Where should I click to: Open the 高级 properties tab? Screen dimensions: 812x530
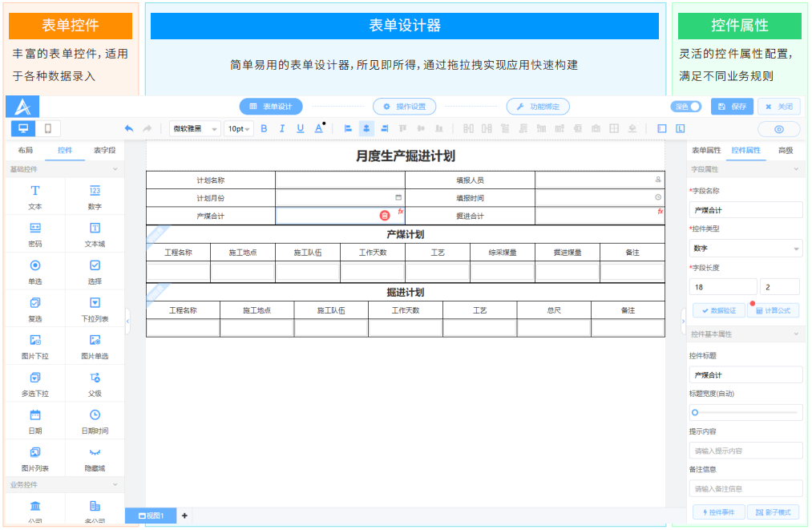click(x=786, y=150)
